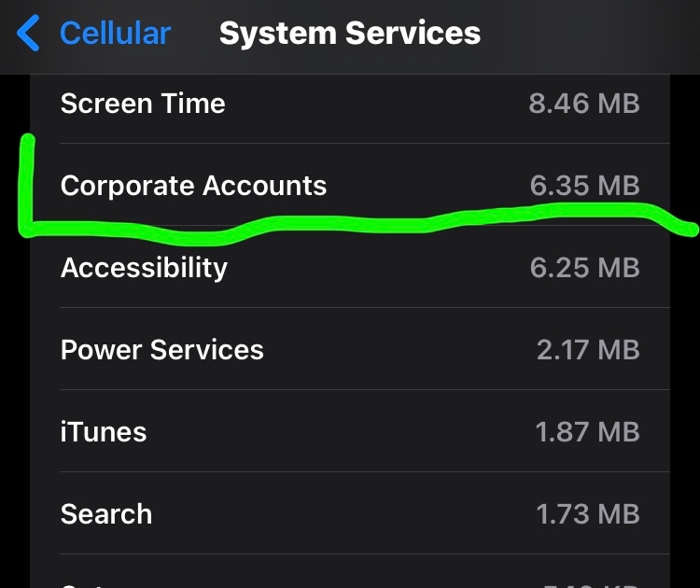Tap the 1.73 MB usage value

click(x=588, y=514)
